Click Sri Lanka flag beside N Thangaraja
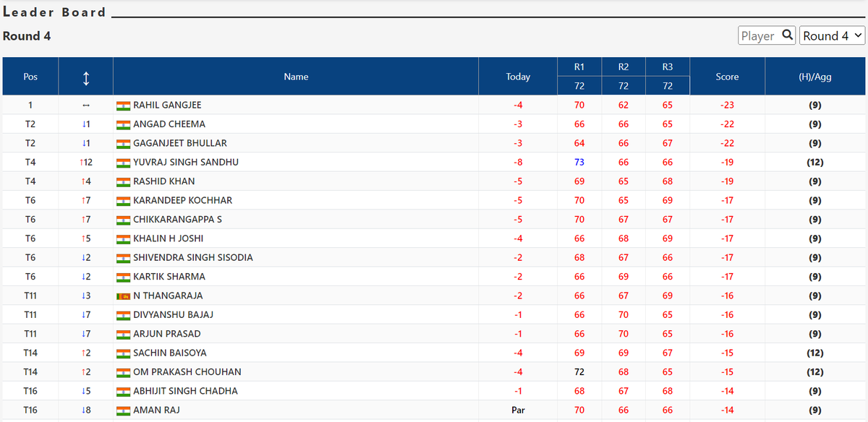 click(123, 296)
